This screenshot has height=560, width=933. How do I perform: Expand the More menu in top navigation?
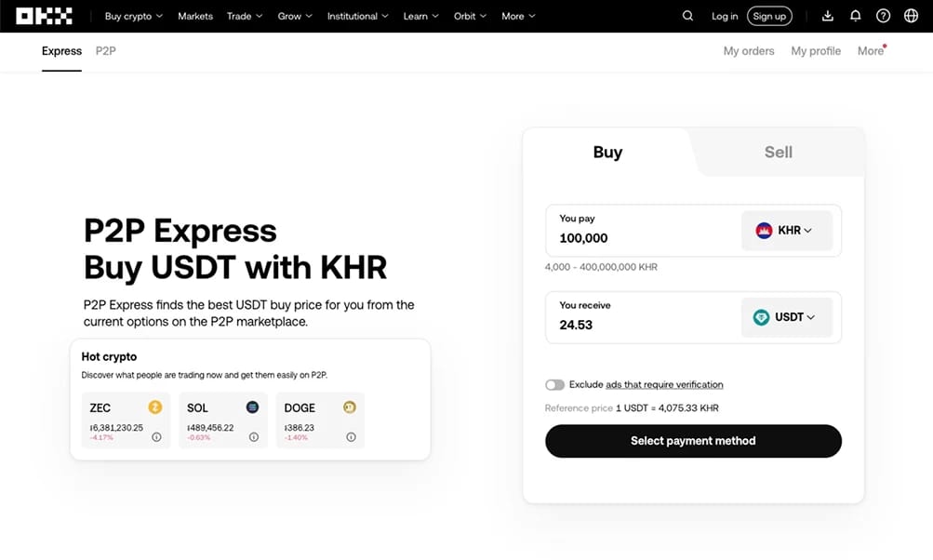click(x=518, y=16)
